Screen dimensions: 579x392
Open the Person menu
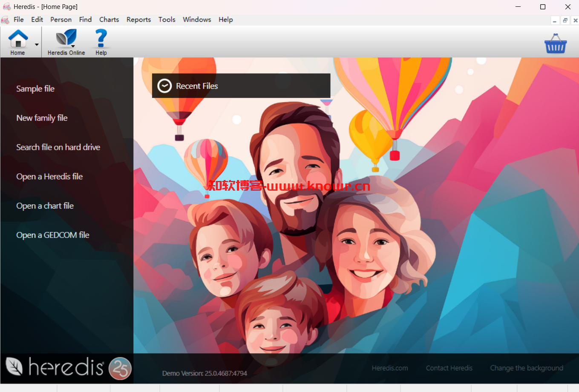(61, 20)
